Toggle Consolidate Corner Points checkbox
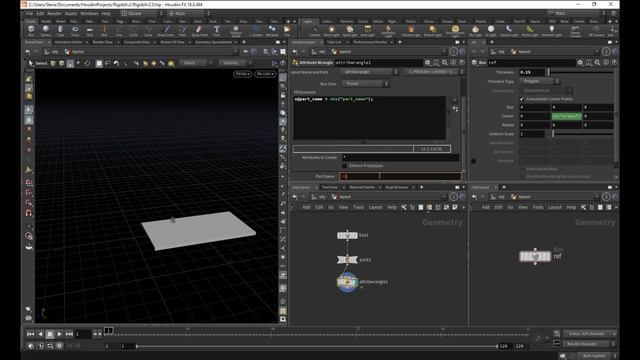 click(522, 99)
